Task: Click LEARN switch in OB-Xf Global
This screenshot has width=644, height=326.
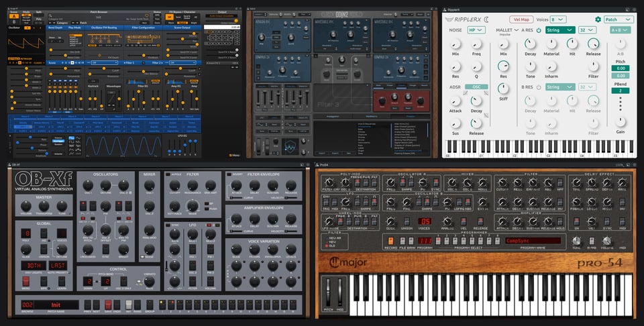Action: coord(62,281)
